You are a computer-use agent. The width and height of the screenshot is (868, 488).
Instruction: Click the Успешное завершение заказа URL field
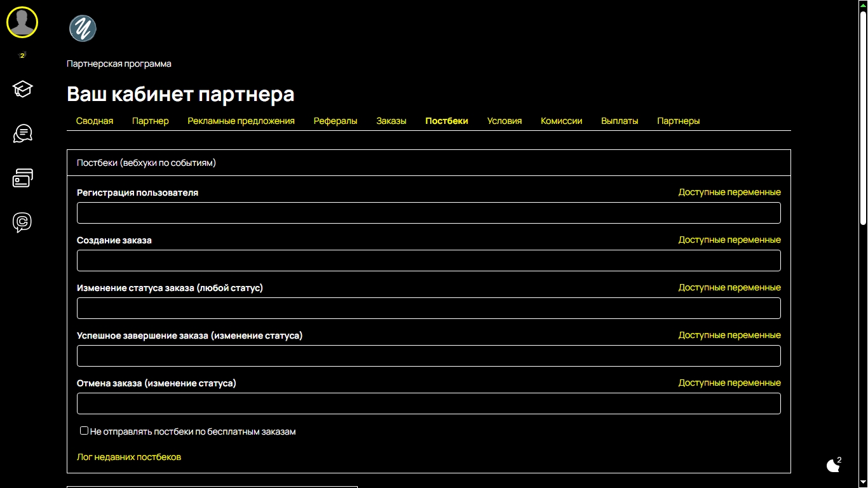coord(428,356)
